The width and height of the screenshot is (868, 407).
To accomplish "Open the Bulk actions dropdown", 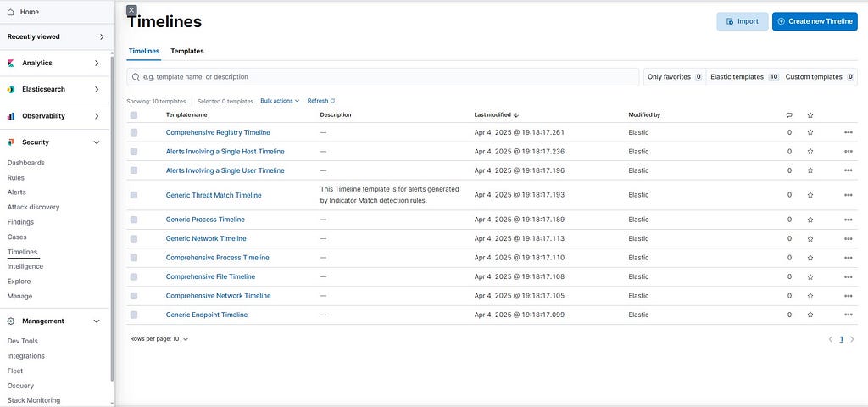I will click(x=280, y=101).
